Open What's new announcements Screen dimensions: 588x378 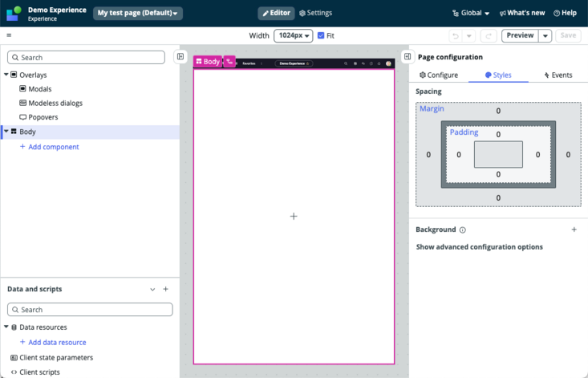[x=522, y=13]
